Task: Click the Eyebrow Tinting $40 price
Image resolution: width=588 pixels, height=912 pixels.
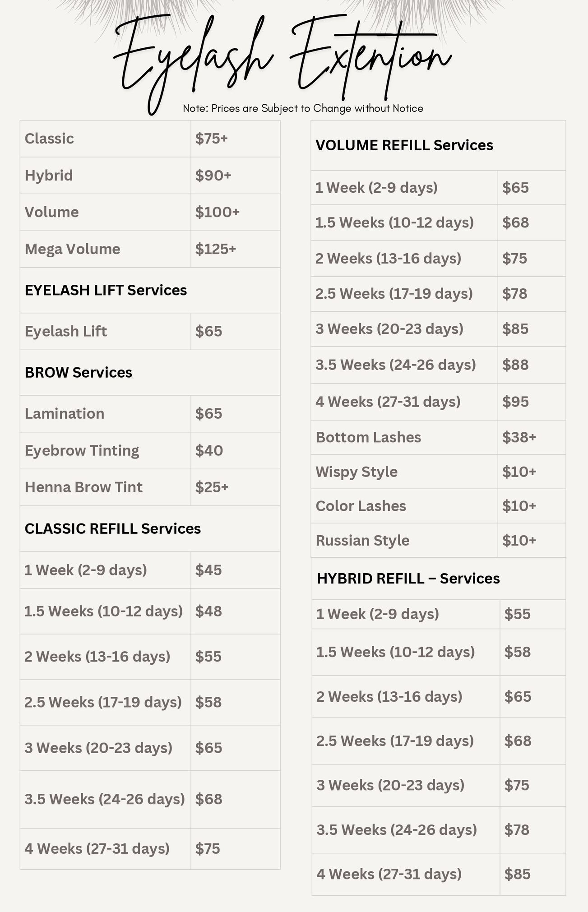Action: [209, 450]
